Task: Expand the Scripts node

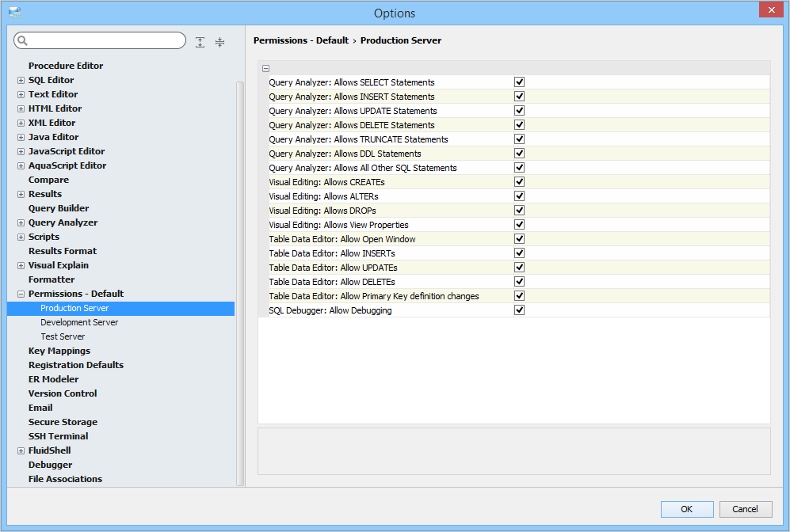Action: coord(21,237)
